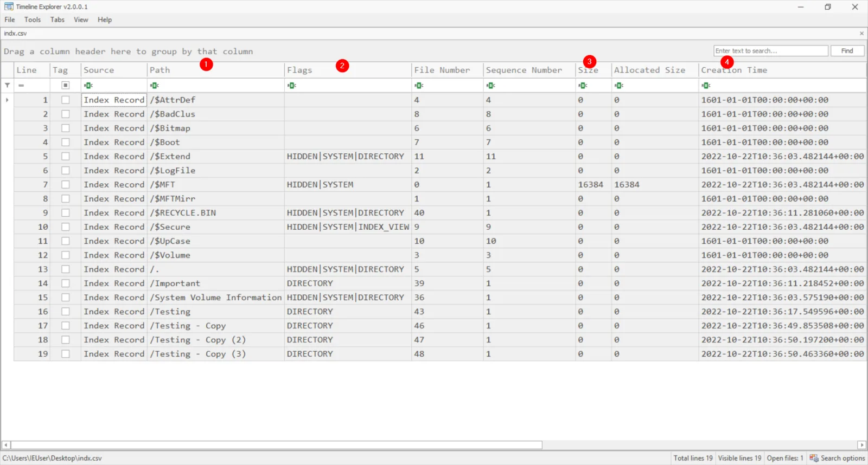The height and width of the screenshot is (465, 868).
Task: Sort by Allocated Size column header
Action: coord(655,70)
